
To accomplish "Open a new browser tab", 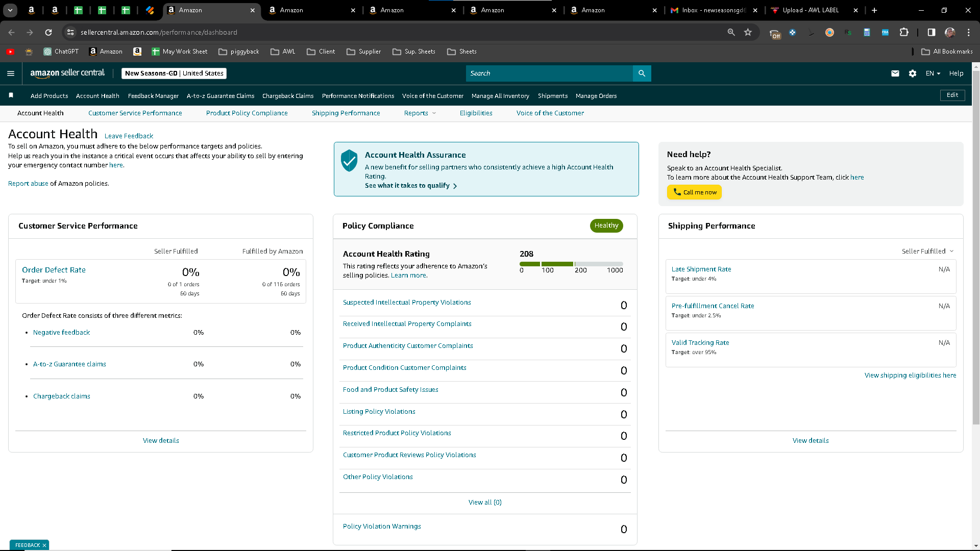I will tap(874, 10).
